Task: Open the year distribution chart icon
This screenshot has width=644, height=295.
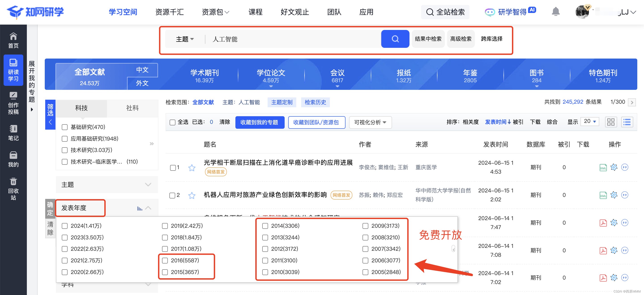Action: click(x=139, y=208)
